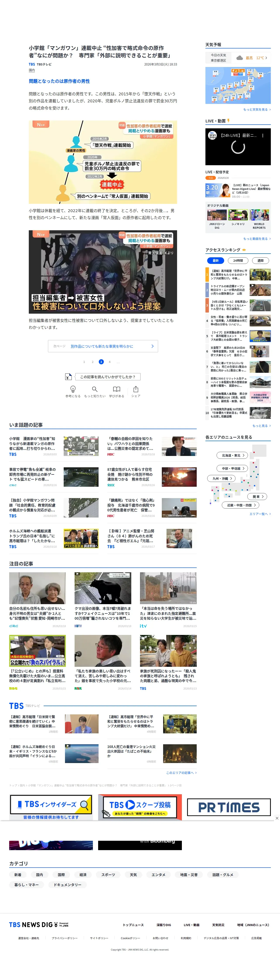Viewport: 280px width, 980px height.
Task: Select the 新着 category chip
Action: (18, 875)
